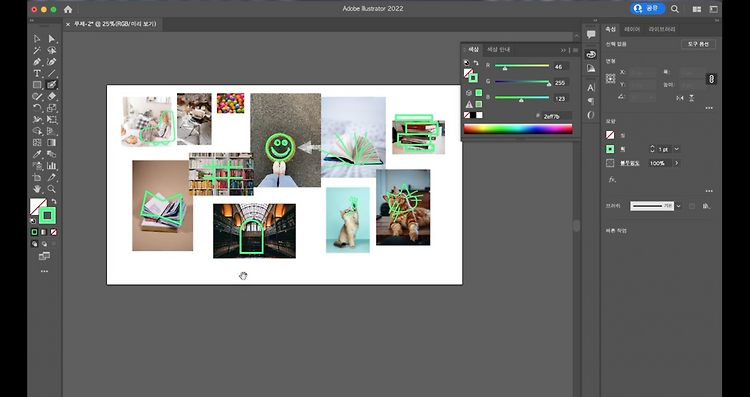Switch to 레이어 (Layers) tab

coord(632,29)
